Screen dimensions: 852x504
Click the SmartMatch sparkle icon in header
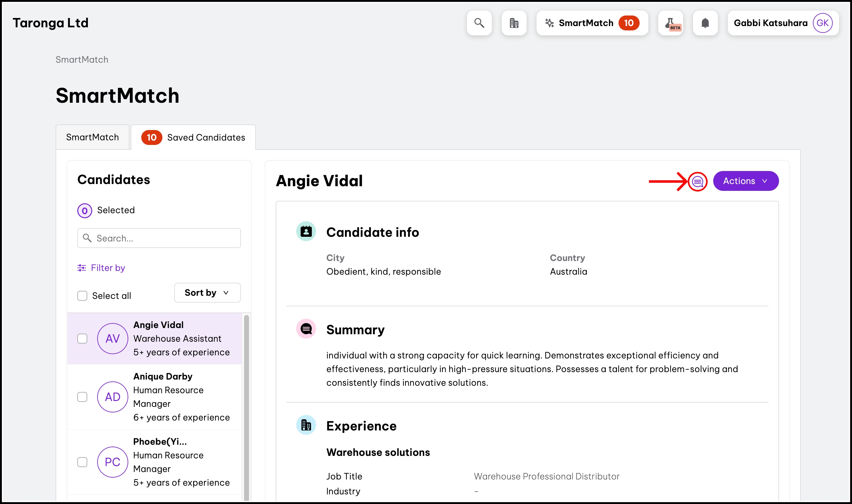coord(549,23)
